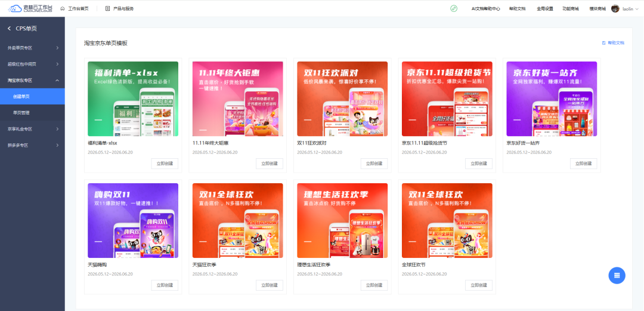This screenshot has height=311, width=644.
Task: Click the 全球狂欢节 template title
Action: pyautogui.click(x=414, y=265)
